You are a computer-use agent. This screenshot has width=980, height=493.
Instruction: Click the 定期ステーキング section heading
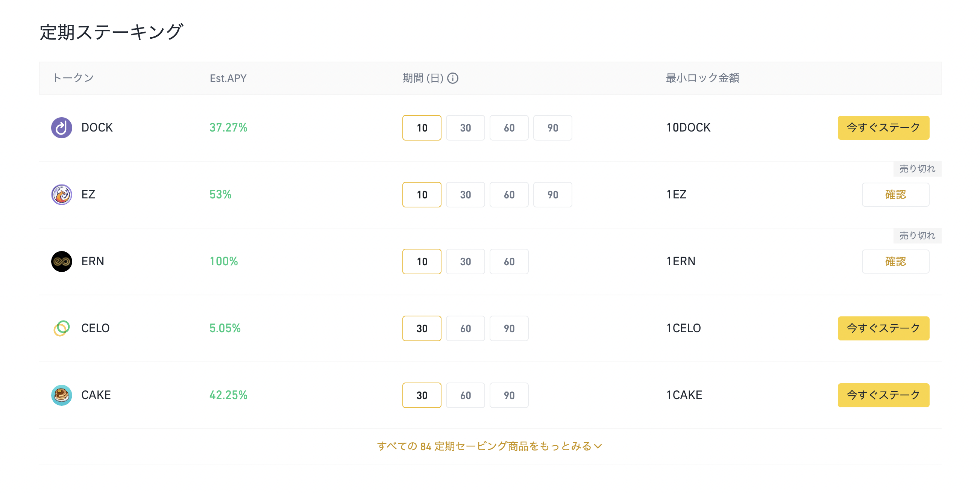click(111, 32)
